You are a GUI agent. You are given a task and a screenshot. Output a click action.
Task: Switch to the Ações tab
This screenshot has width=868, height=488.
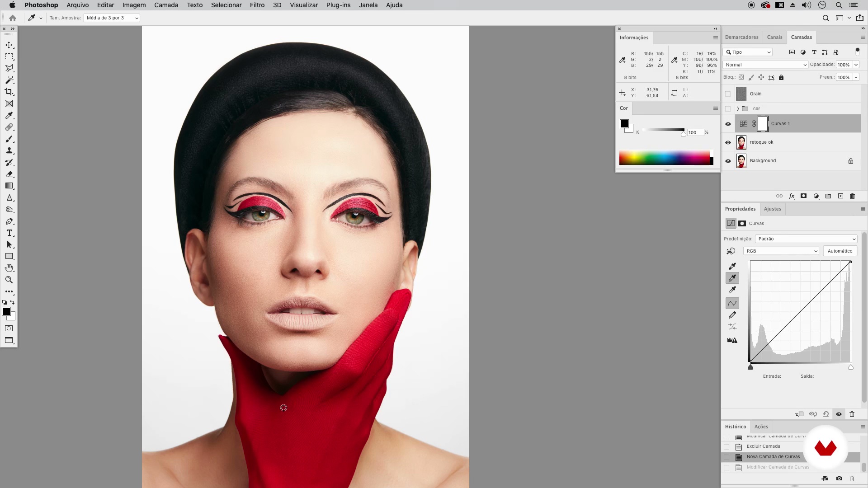tap(761, 427)
